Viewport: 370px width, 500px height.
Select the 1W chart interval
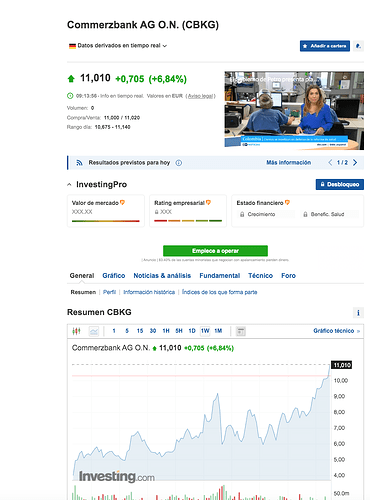pos(205,331)
